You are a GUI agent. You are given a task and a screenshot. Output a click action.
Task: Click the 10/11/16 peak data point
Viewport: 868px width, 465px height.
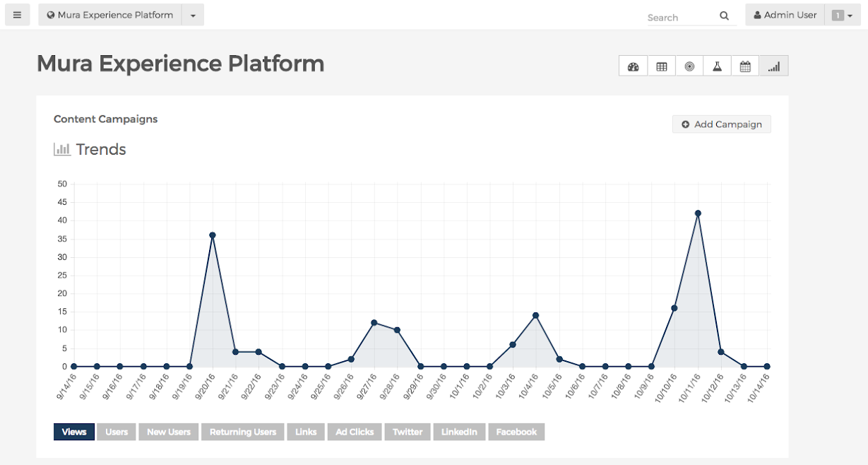(x=698, y=213)
